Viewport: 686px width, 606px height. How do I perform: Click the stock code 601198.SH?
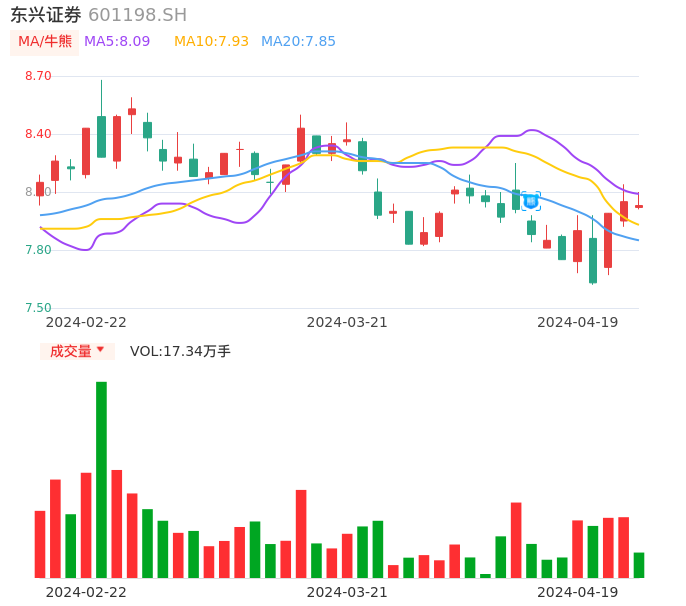coord(137,15)
